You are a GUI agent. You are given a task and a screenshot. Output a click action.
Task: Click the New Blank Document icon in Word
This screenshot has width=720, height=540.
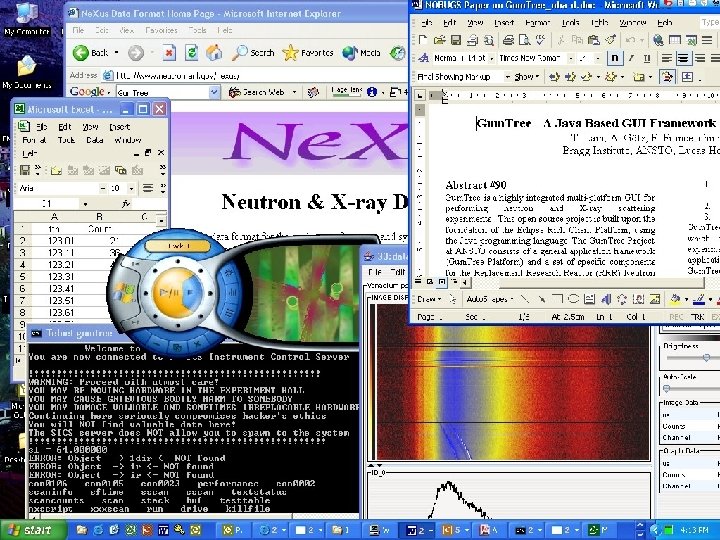(423, 40)
